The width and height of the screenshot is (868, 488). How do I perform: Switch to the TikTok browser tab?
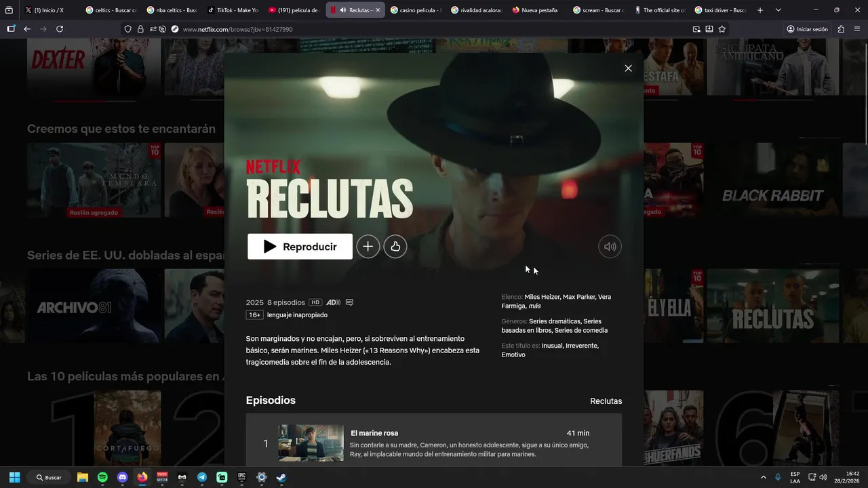point(233,10)
